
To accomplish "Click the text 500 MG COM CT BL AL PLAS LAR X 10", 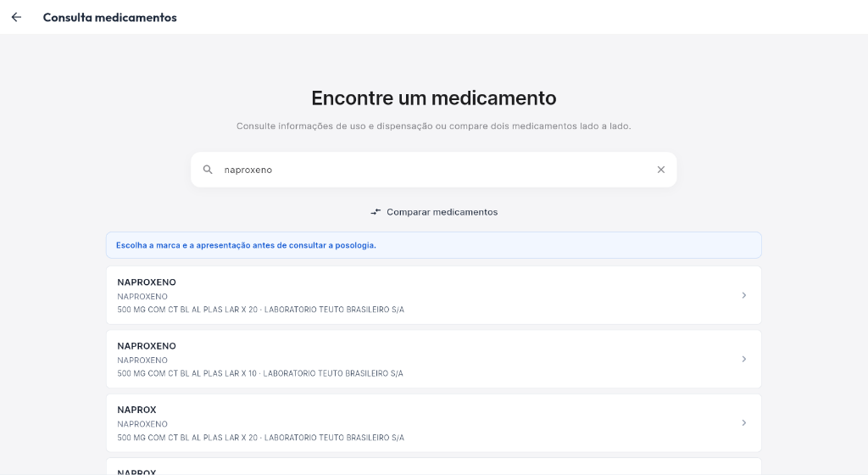I will 187,374.
